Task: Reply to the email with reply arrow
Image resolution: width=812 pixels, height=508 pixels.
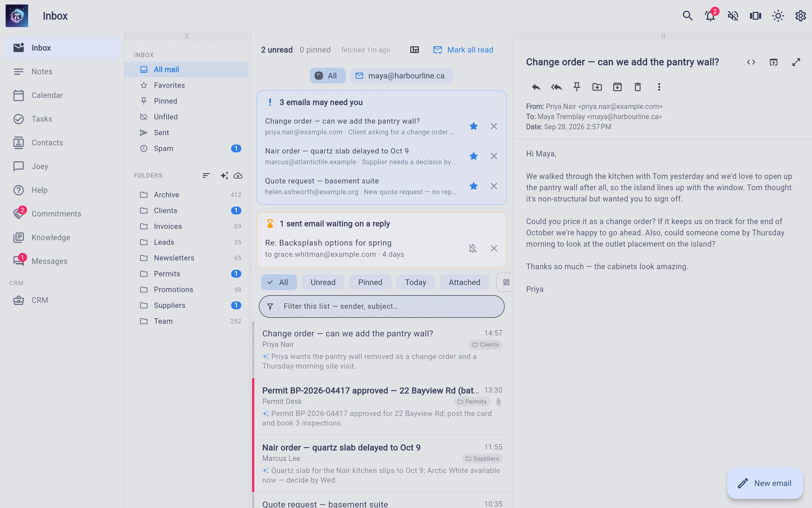Action: (x=536, y=87)
